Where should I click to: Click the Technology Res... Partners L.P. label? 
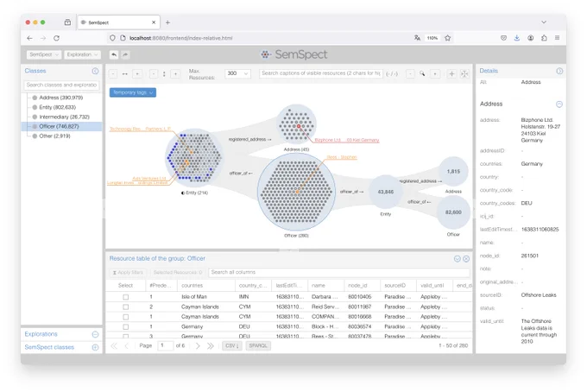[140, 129]
